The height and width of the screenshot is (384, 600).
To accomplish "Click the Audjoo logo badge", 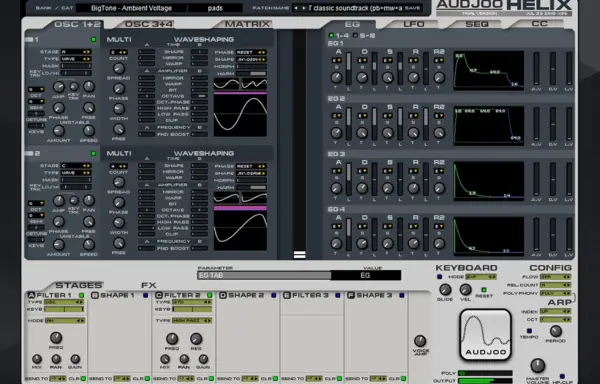I will [x=485, y=335].
